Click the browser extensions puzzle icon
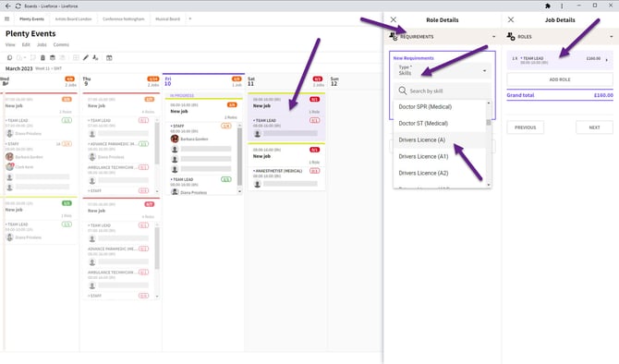 [x=548, y=6]
